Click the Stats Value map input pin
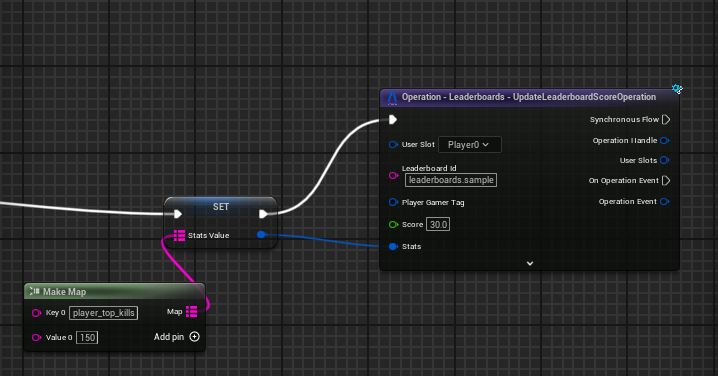718x376 pixels. [179, 235]
